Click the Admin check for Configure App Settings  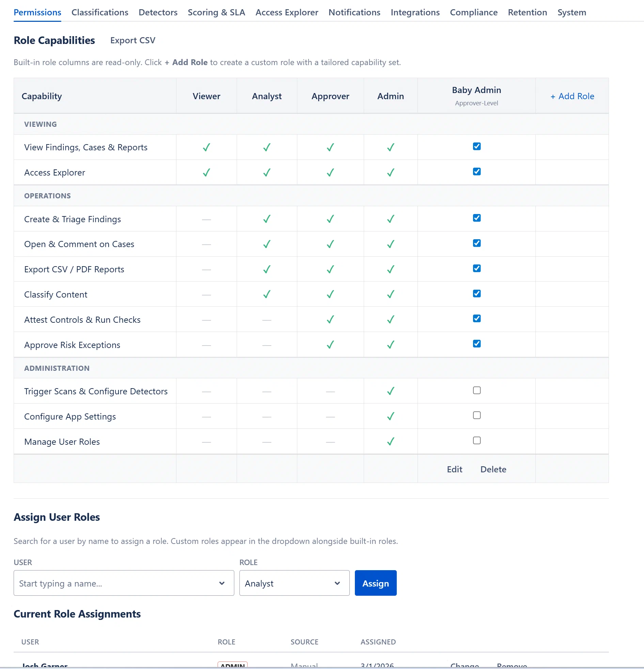tap(391, 416)
